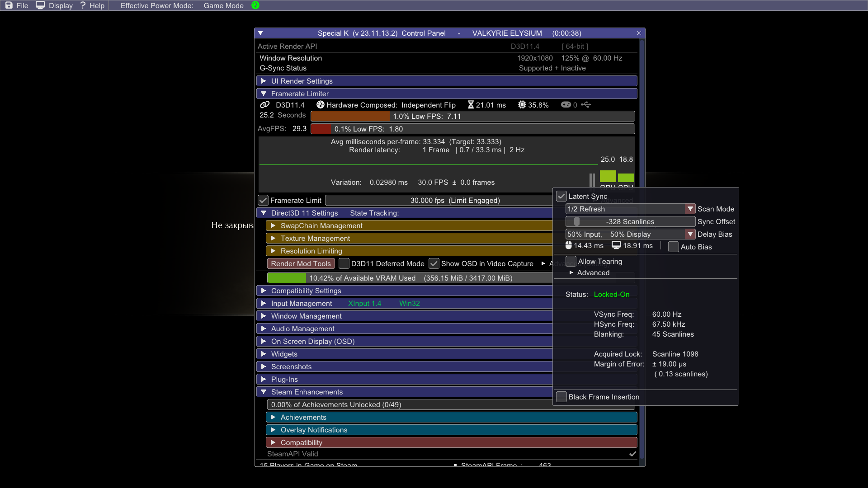
Task: Disable the Latent Sync checkbox
Action: (561, 196)
